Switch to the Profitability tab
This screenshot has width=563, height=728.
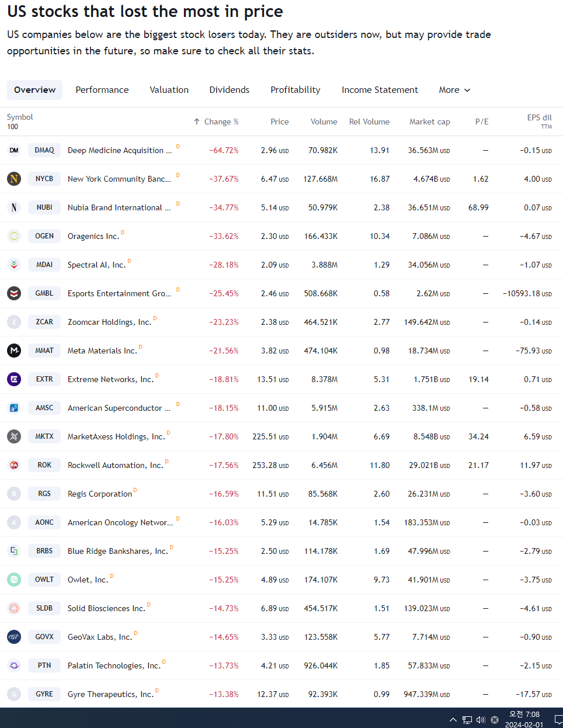pyautogui.click(x=296, y=90)
